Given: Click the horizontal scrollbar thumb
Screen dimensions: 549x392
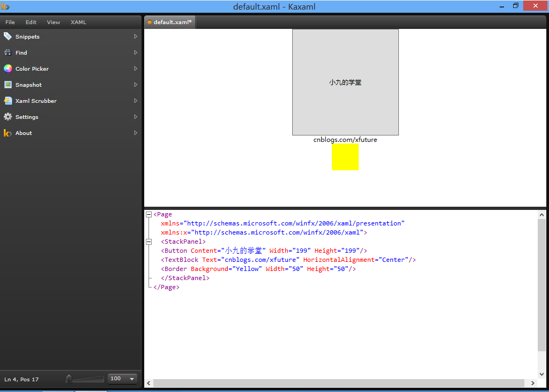Looking at the screenshot, I should (339, 383).
